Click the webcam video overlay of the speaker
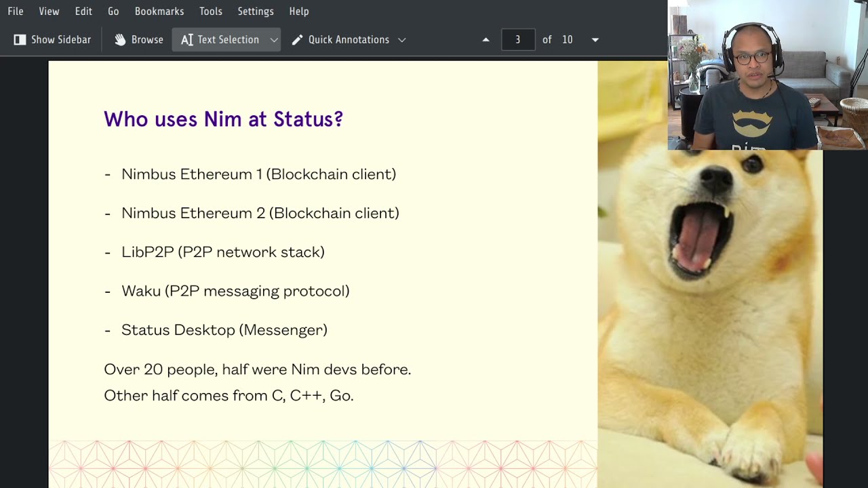 pos(768,75)
